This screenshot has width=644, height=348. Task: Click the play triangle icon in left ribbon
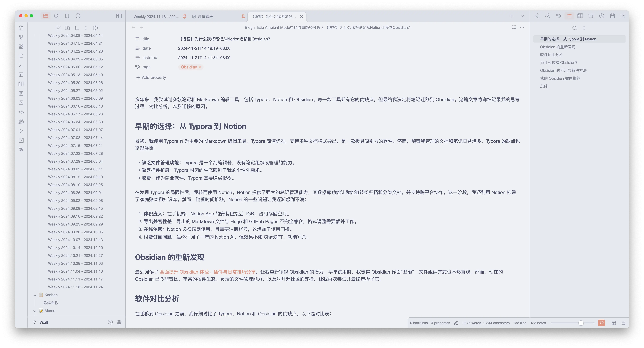tap(21, 131)
